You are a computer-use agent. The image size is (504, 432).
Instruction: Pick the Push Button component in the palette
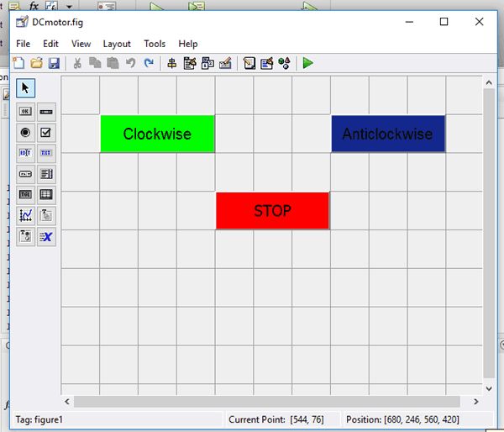click(25, 112)
